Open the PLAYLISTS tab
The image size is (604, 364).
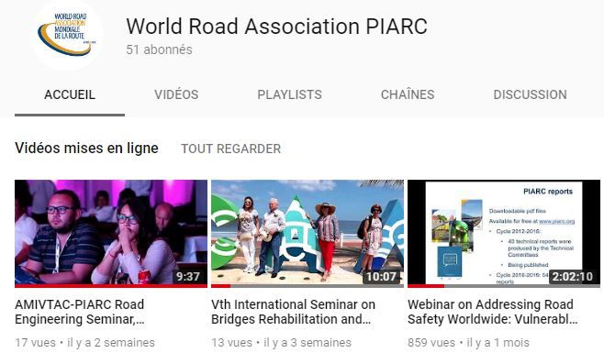(x=290, y=94)
